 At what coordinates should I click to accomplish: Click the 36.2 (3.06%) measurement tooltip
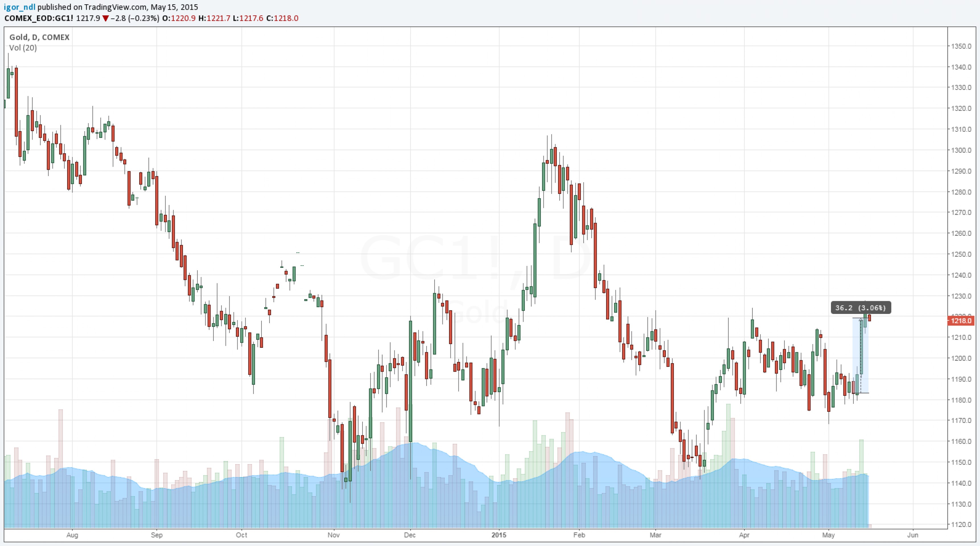point(860,308)
